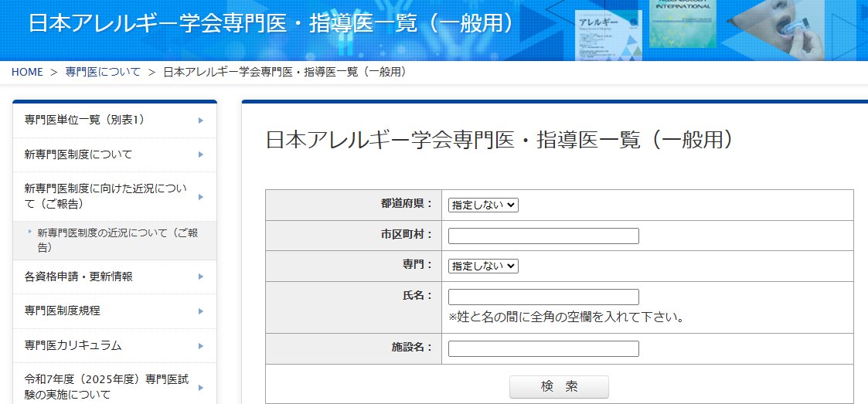
Task: Open 専門医単位一覧（別表1） in the sidebar
Action: [114, 120]
